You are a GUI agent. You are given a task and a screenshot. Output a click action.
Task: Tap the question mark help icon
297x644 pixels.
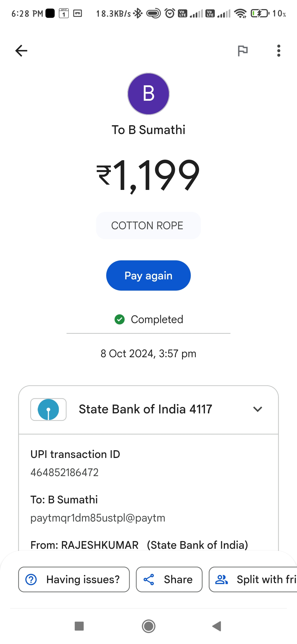coord(31,579)
